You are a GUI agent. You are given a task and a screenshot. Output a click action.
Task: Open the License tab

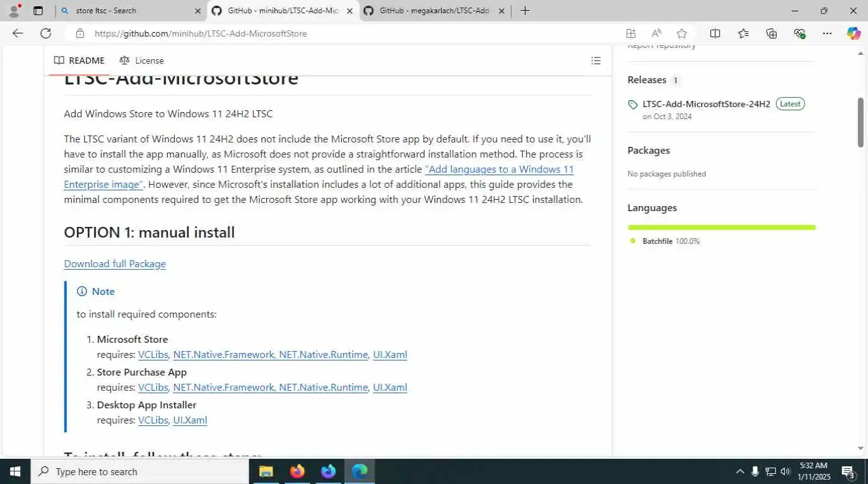point(142,60)
